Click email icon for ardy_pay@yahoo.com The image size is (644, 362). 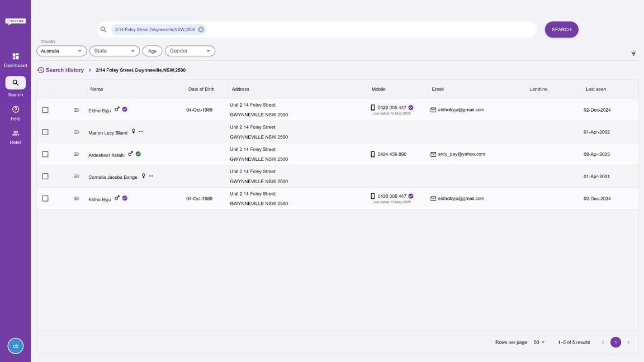point(433,154)
